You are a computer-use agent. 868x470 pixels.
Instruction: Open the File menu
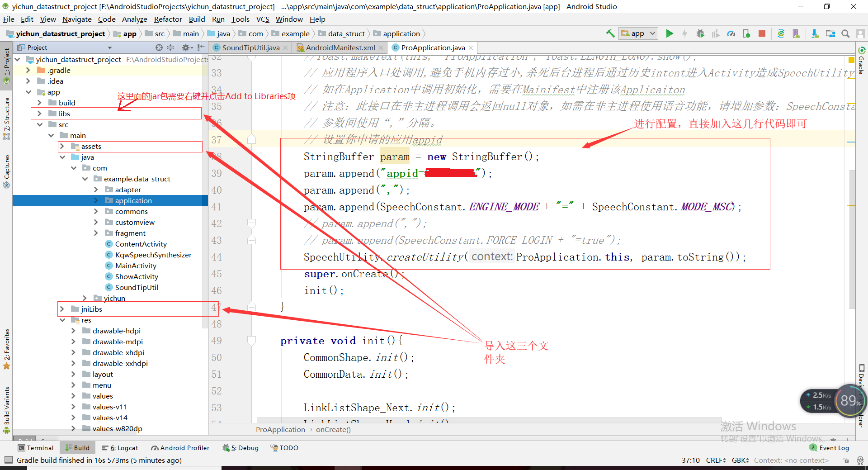9,19
